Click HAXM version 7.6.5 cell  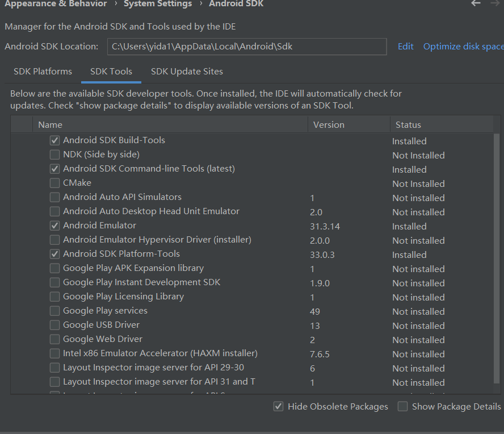pyautogui.click(x=320, y=354)
